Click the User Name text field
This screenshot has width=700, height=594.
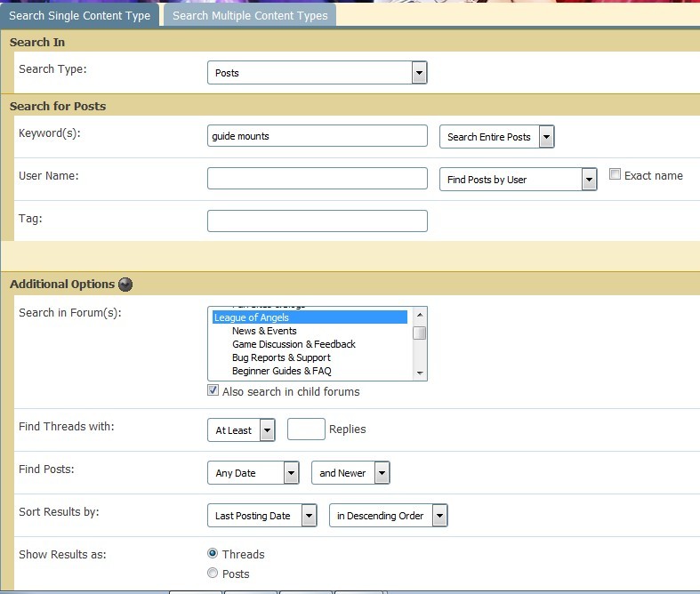pyautogui.click(x=317, y=179)
